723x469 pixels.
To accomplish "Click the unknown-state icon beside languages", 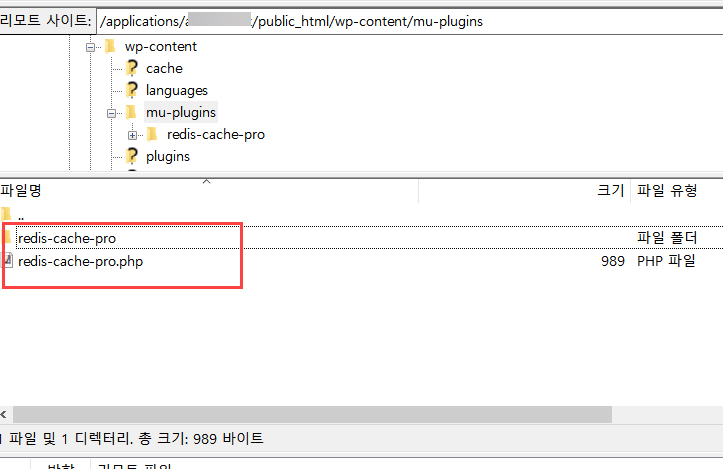I will point(132,90).
